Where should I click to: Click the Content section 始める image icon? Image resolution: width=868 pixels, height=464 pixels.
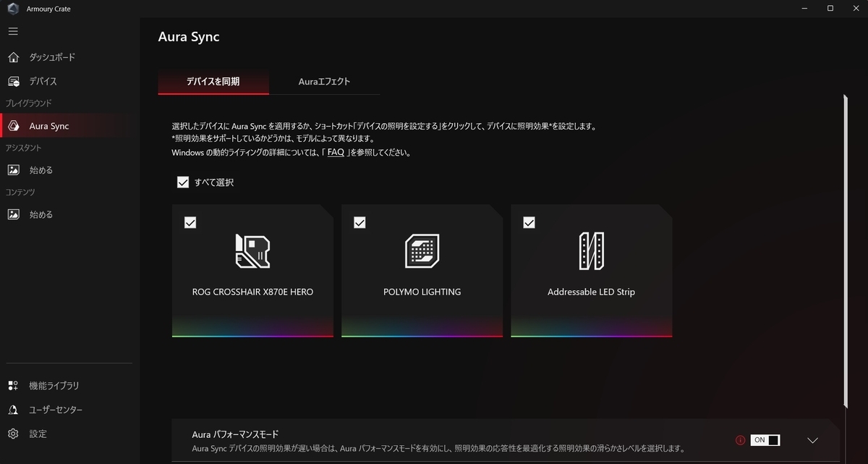13,214
